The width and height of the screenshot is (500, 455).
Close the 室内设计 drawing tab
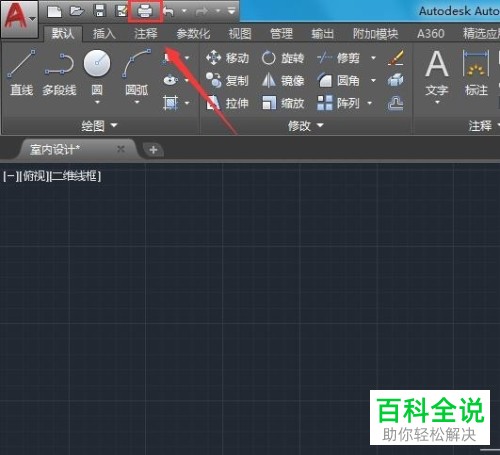121,149
